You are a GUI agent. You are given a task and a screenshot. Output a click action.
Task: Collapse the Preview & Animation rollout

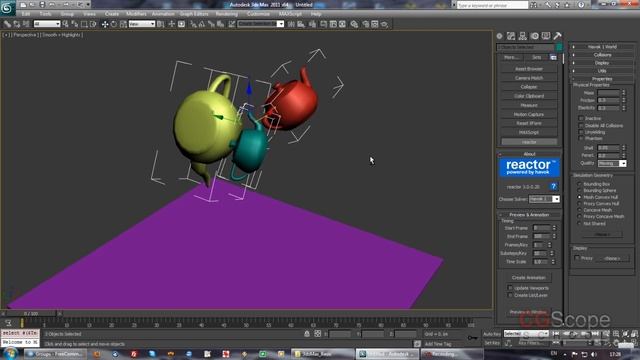coord(529,215)
